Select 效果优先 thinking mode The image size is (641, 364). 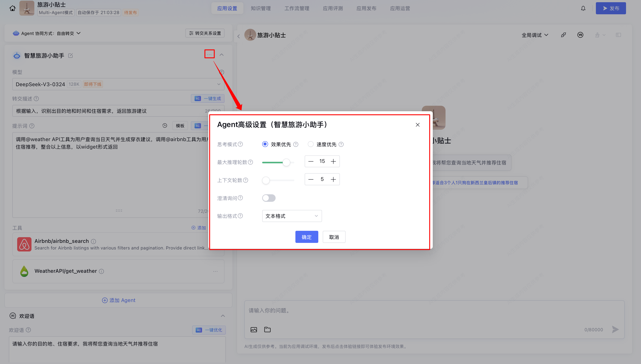(265, 144)
